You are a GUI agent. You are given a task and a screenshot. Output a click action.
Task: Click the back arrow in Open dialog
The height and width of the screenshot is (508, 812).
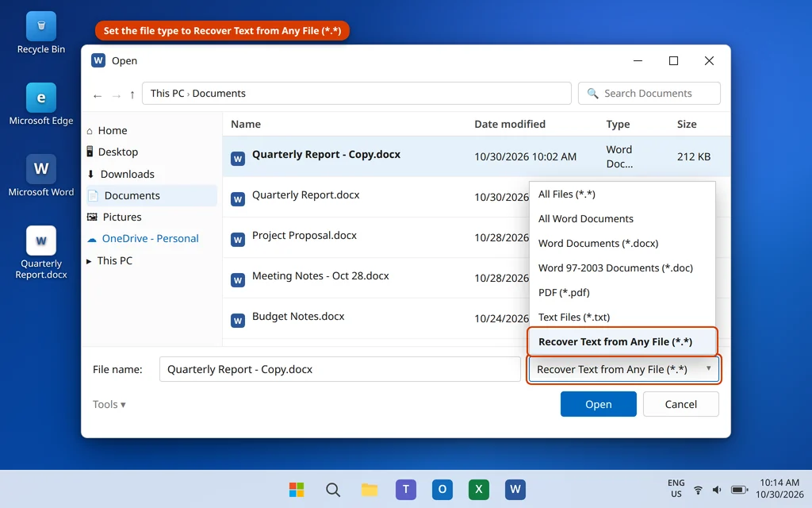pos(98,95)
